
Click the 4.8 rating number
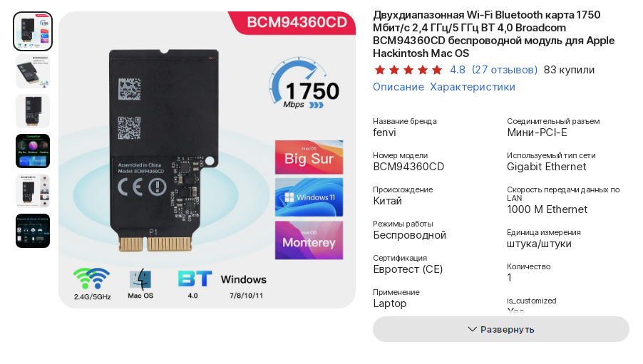coord(458,70)
